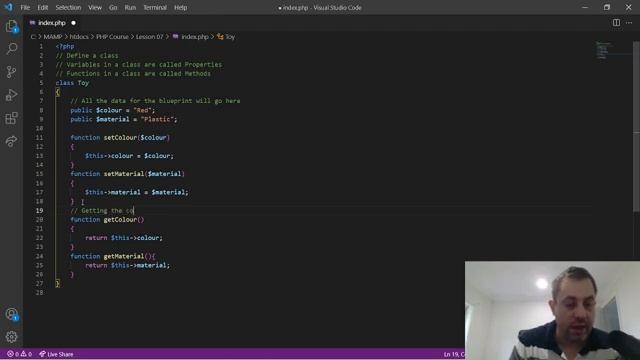Viewport: 640px width, 360px height.
Task: Open the Extensions view
Action: (11, 118)
